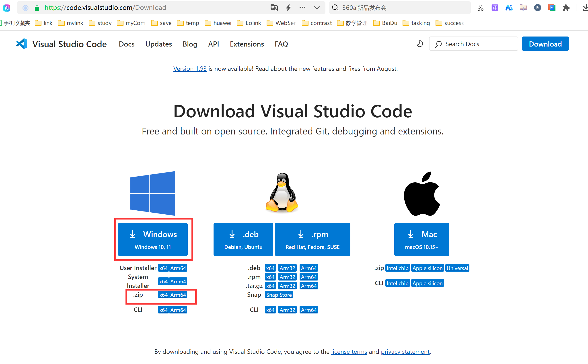The width and height of the screenshot is (588, 364).
Task: Click the Search Docs input field
Action: pyautogui.click(x=473, y=44)
